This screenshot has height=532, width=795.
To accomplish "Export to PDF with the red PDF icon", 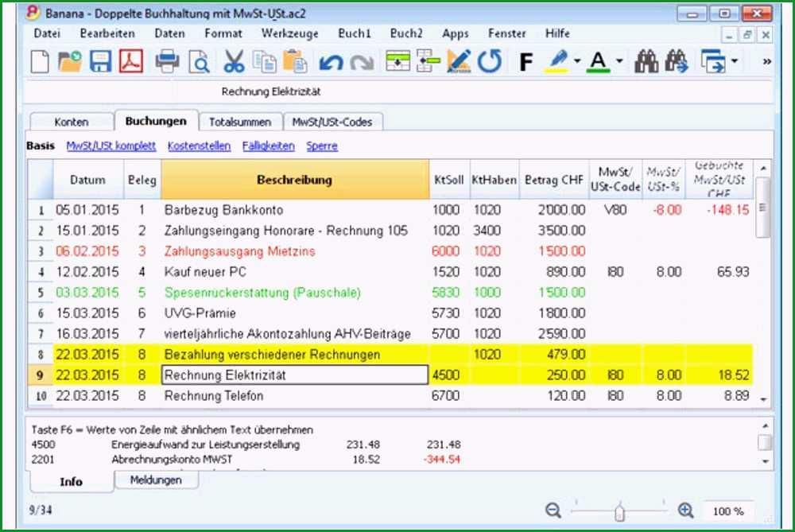I will [x=131, y=61].
